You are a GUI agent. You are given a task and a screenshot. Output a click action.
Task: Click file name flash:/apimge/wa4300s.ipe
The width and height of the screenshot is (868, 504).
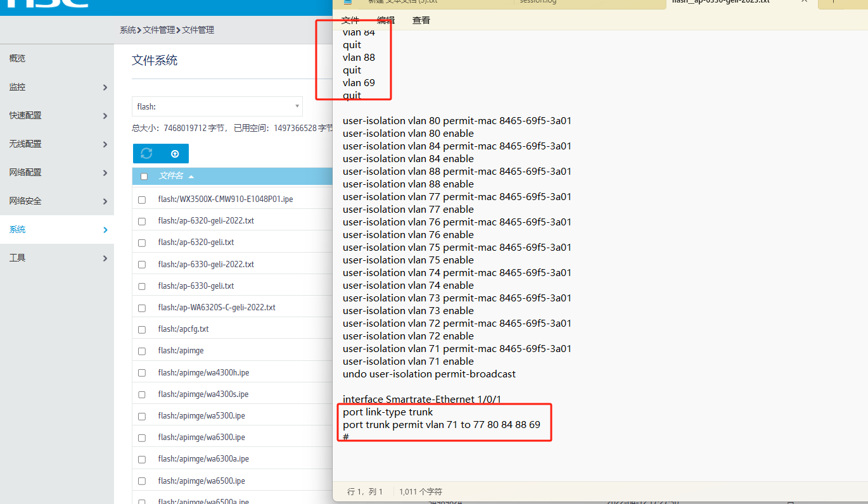tap(203, 394)
